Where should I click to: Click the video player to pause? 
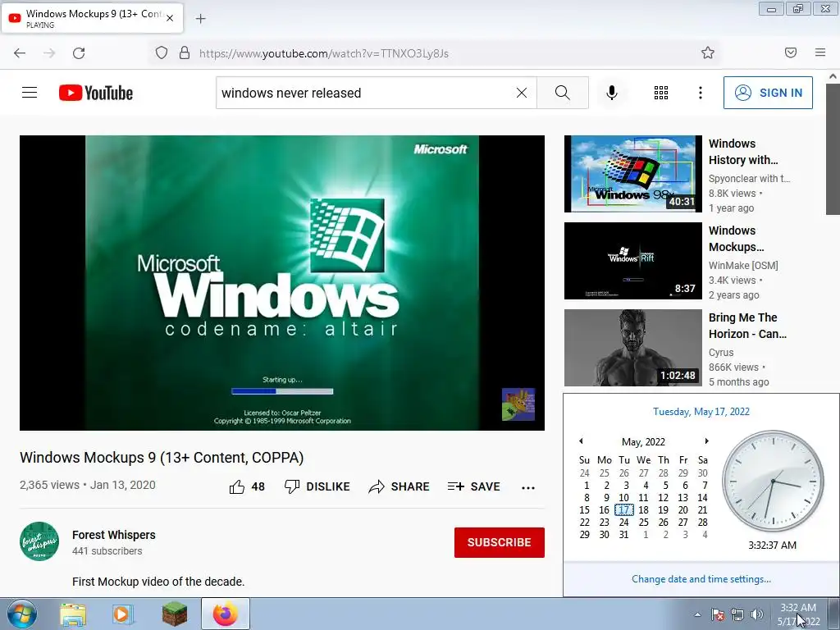click(282, 282)
